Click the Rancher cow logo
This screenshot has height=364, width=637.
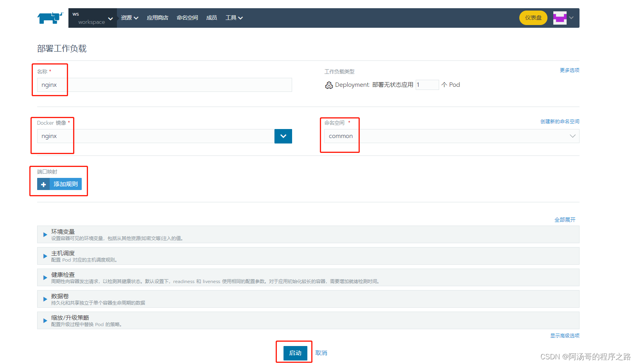click(x=50, y=18)
